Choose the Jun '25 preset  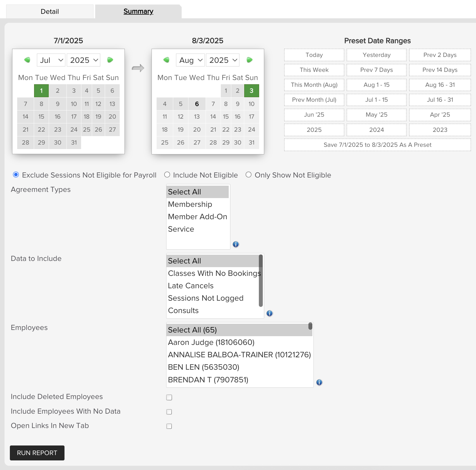click(x=314, y=115)
